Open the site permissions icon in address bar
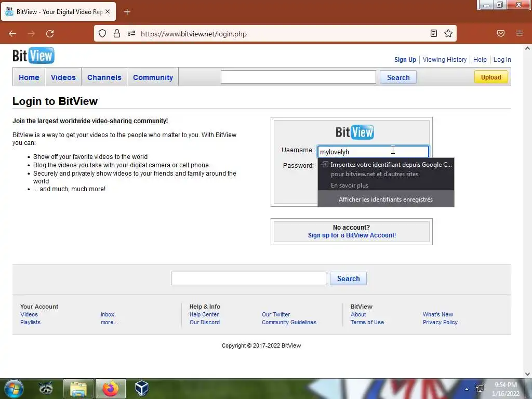The height and width of the screenshot is (399, 532). [131, 34]
